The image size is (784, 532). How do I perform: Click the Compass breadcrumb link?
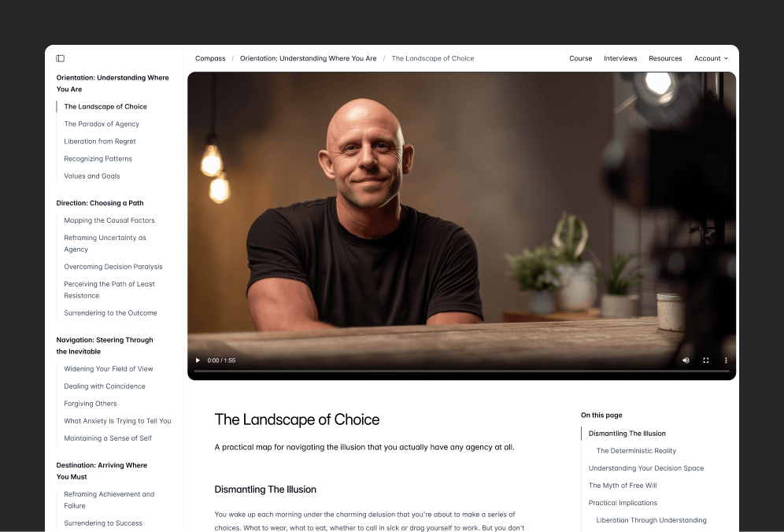(210, 58)
